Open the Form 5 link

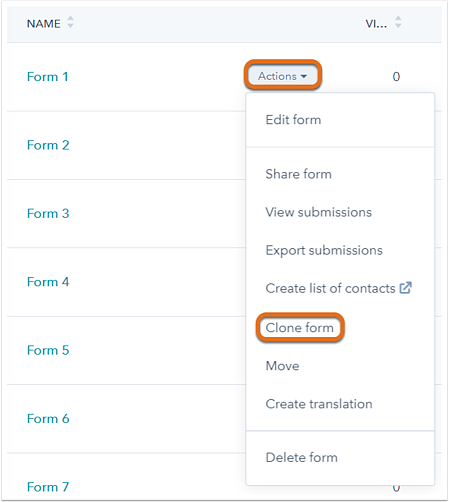[48, 350]
